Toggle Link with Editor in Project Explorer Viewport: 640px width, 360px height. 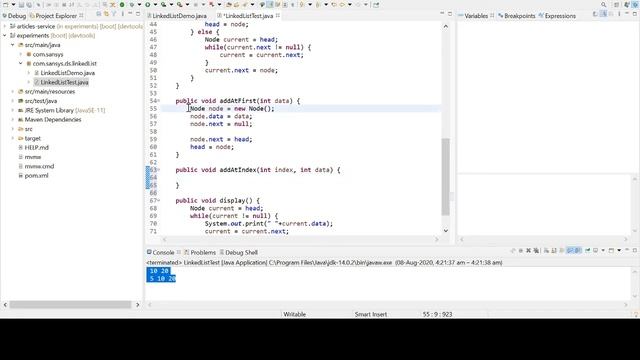[106, 14]
